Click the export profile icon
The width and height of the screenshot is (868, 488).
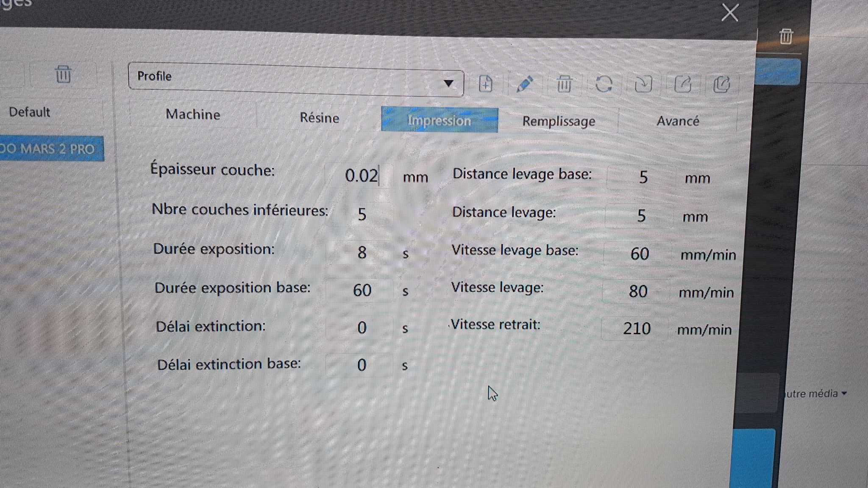683,84
